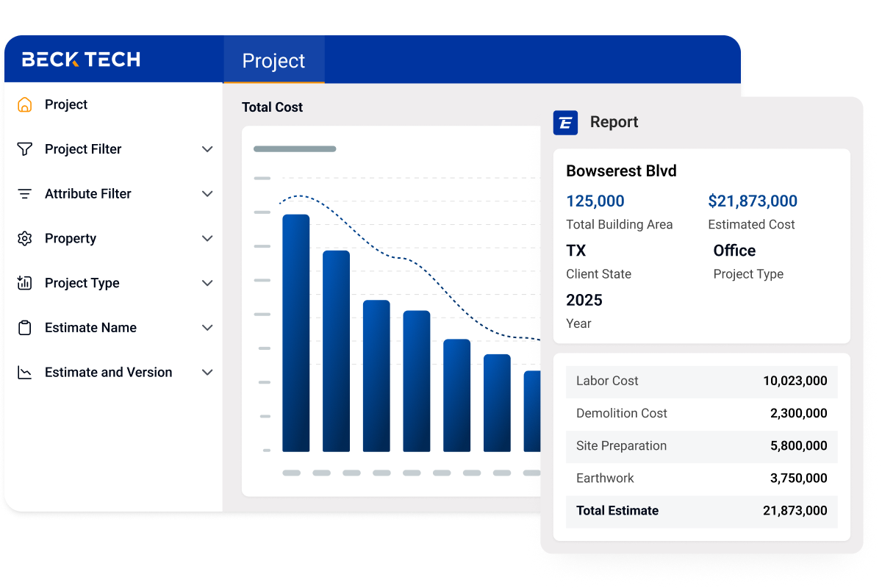This screenshot has width=882, height=588.
Task: Expand the Estimate Name chevron
Action: [207, 328]
